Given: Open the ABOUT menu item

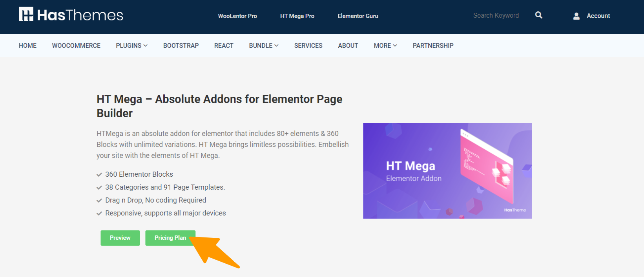Looking at the screenshot, I should tap(348, 45).
